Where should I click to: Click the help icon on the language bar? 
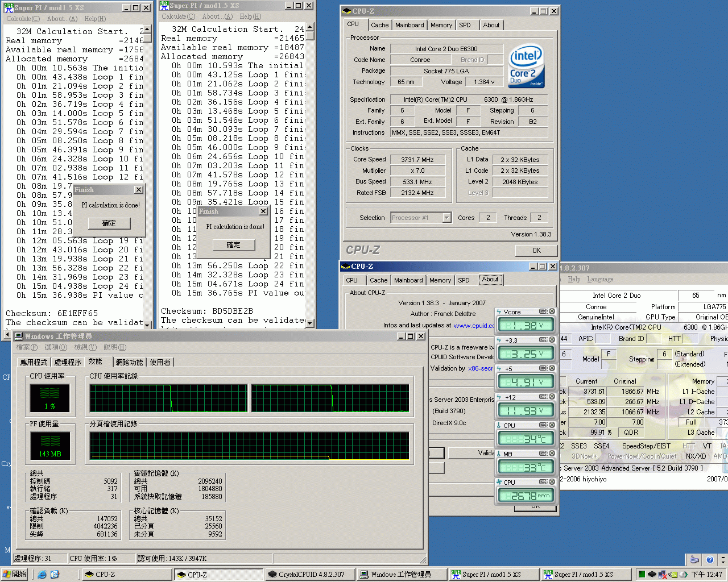click(709, 559)
